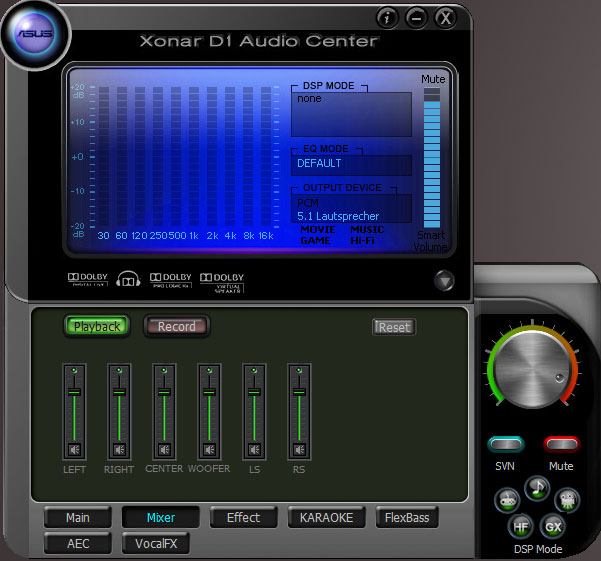Mute the RS channel speaker icon
The image size is (601, 561).
click(x=299, y=449)
